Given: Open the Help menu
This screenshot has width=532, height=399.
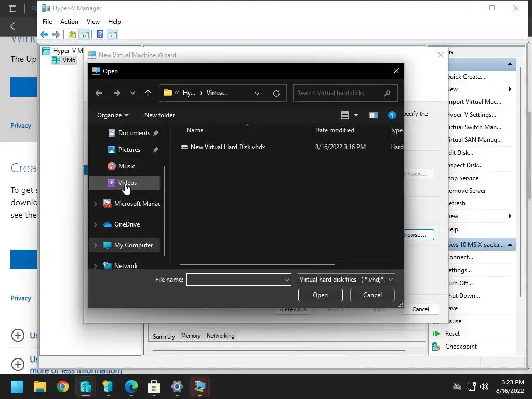Looking at the screenshot, I should (x=114, y=22).
